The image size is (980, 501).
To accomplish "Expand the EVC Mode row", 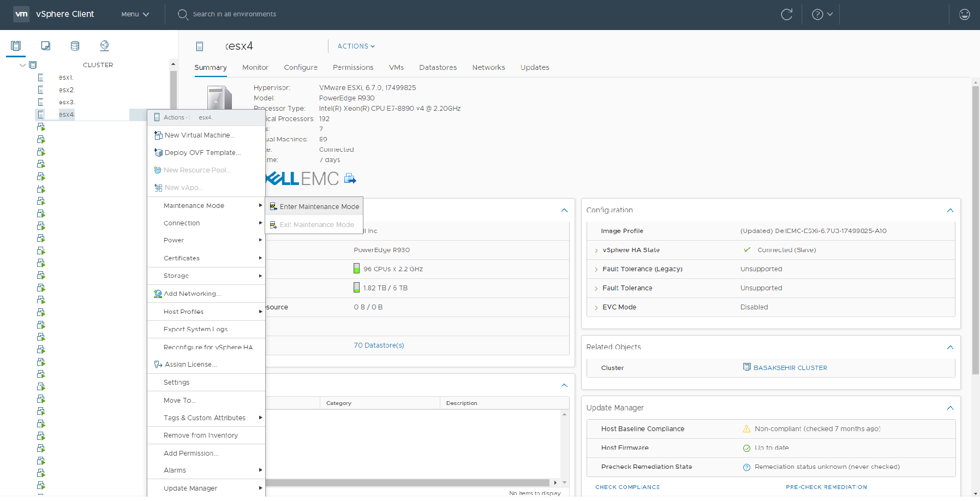I will [596, 308].
